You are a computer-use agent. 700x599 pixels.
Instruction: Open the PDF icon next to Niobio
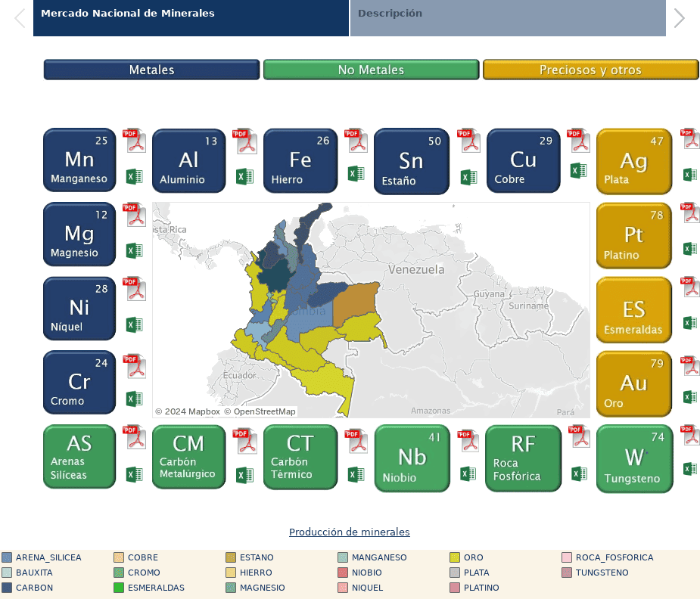(x=468, y=440)
